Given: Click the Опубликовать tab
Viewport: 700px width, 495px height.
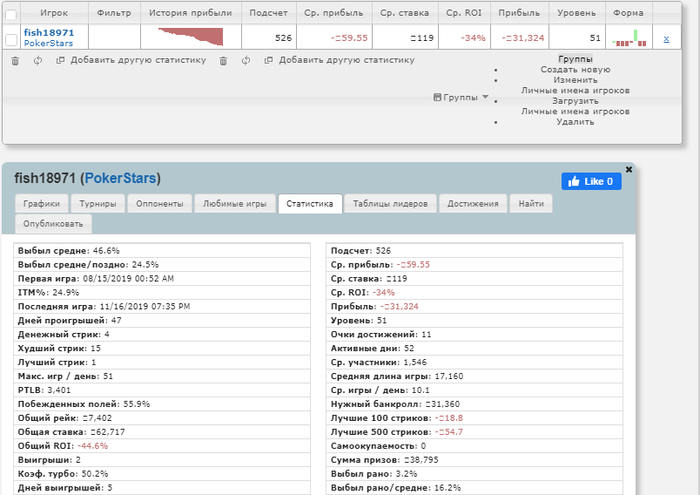Looking at the screenshot, I should pos(53,224).
